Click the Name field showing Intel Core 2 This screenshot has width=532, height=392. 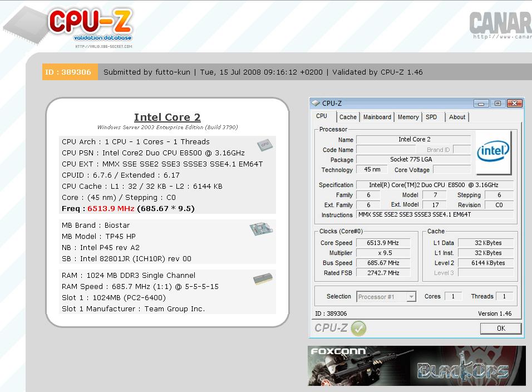pos(413,140)
